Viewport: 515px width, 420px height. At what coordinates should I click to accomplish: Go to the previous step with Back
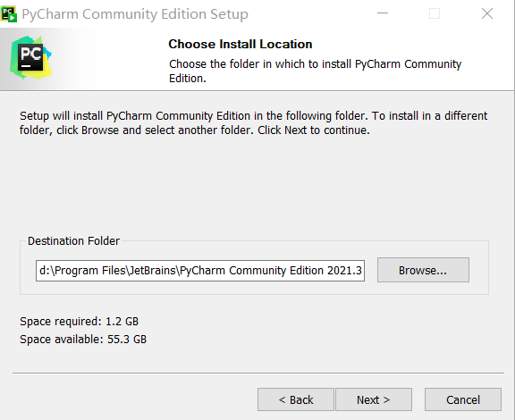click(x=296, y=399)
